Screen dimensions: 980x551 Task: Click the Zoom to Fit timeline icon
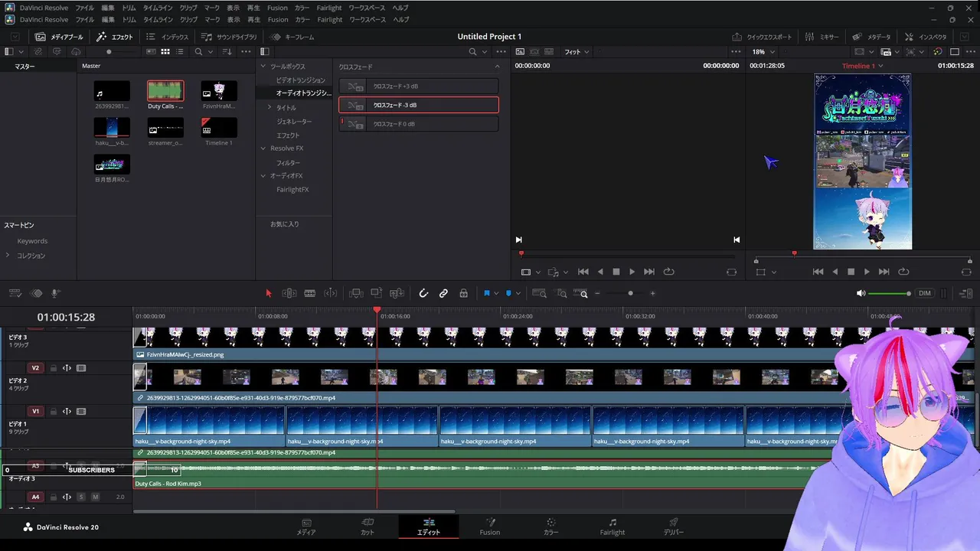tap(540, 293)
